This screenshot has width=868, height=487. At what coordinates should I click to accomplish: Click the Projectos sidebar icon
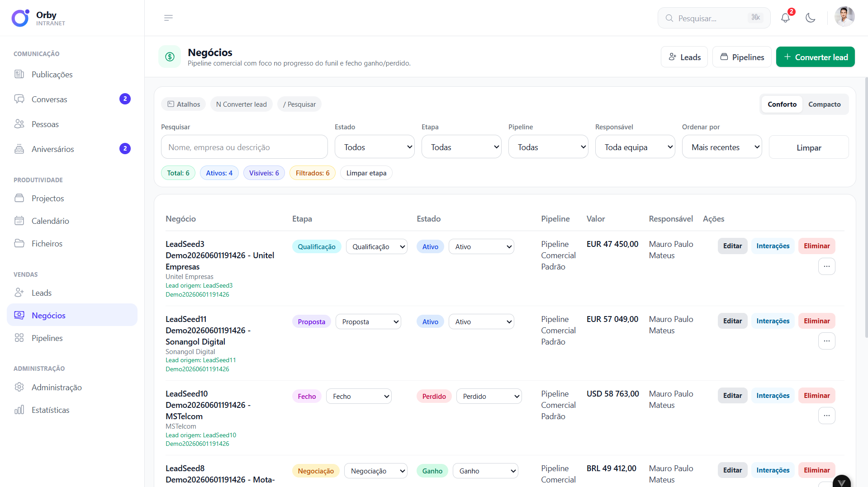tap(19, 198)
